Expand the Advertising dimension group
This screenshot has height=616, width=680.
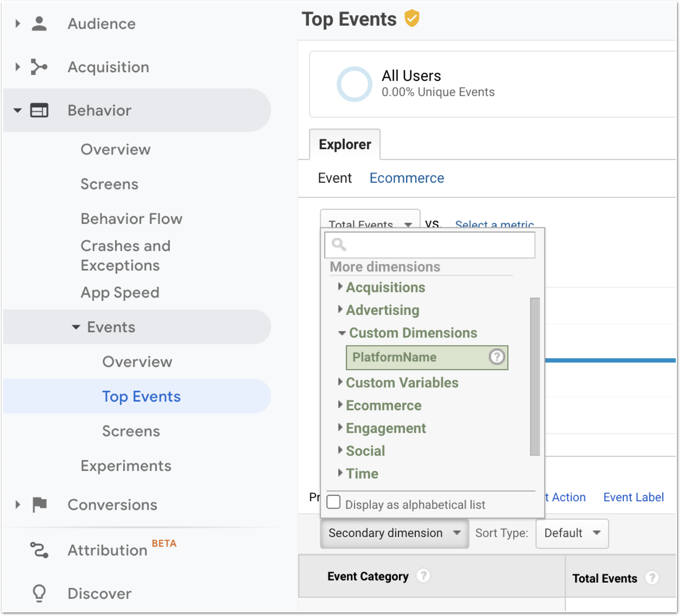[340, 309]
